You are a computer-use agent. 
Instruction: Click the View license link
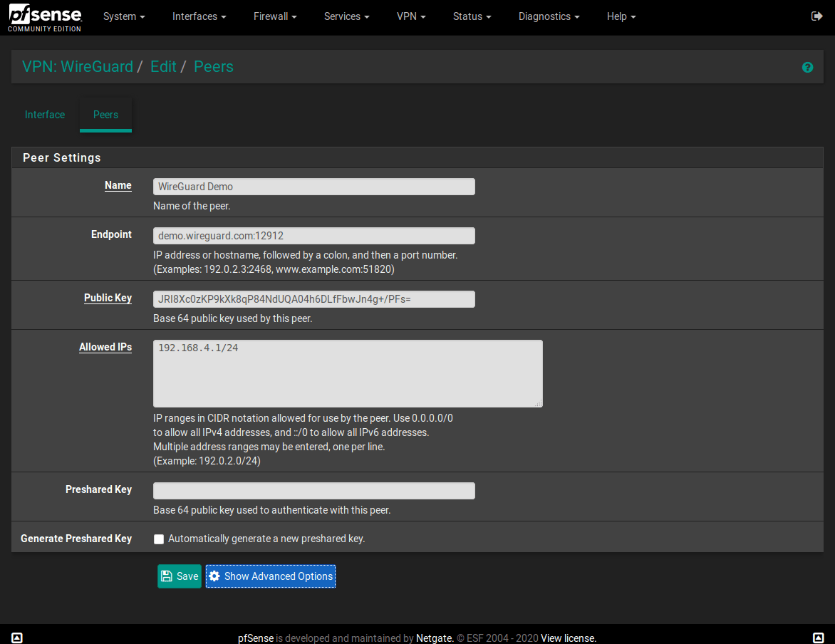click(x=568, y=638)
